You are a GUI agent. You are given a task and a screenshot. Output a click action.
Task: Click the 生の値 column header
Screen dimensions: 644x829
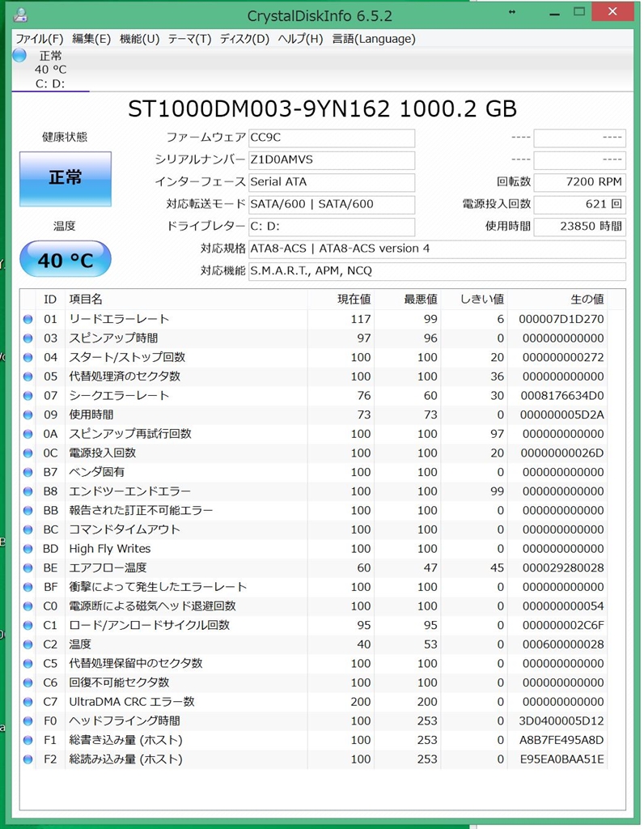click(x=557, y=300)
